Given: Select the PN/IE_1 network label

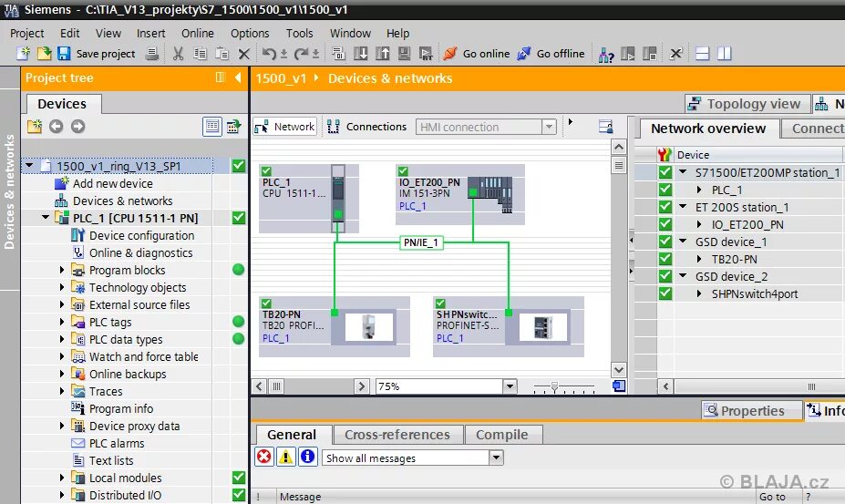Looking at the screenshot, I should click(421, 242).
